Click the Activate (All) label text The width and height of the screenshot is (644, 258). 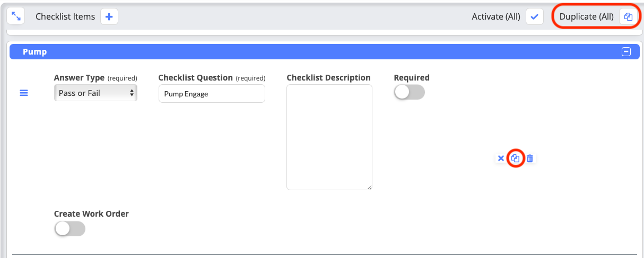(496, 16)
